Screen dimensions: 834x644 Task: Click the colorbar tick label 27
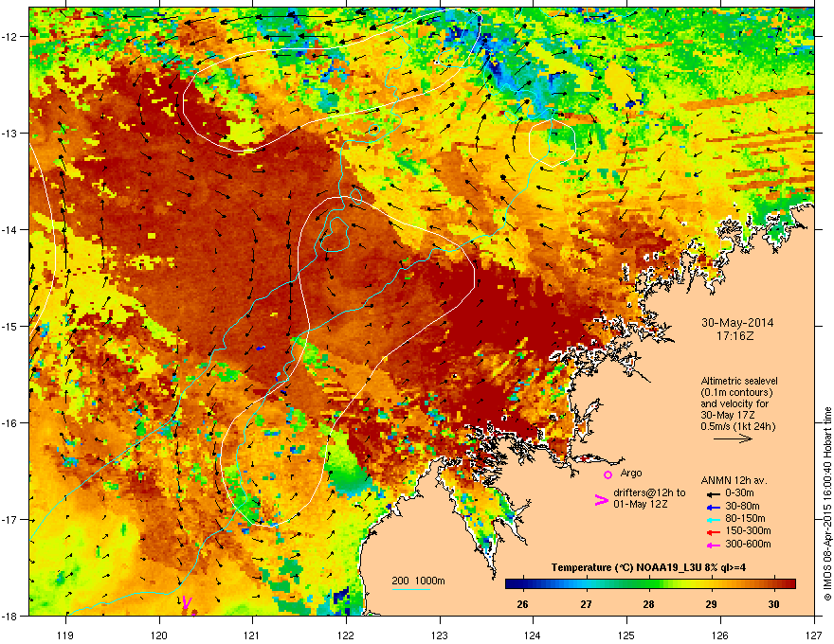click(586, 604)
